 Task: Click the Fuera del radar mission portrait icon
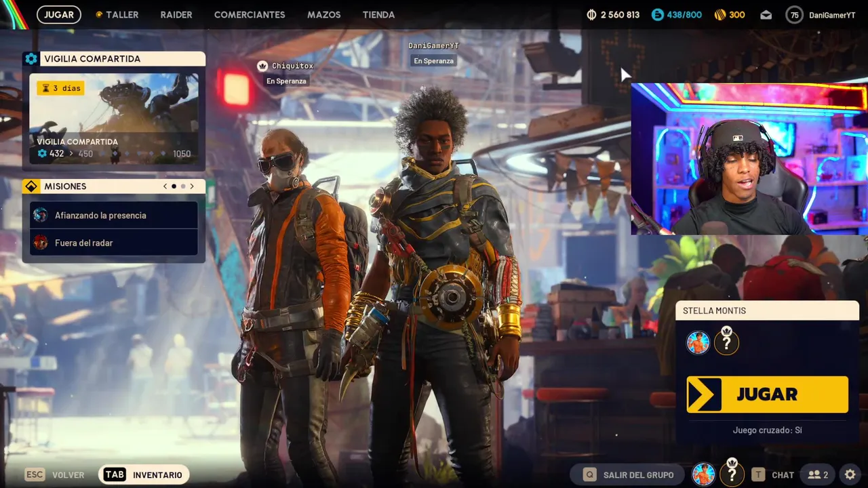click(41, 243)
